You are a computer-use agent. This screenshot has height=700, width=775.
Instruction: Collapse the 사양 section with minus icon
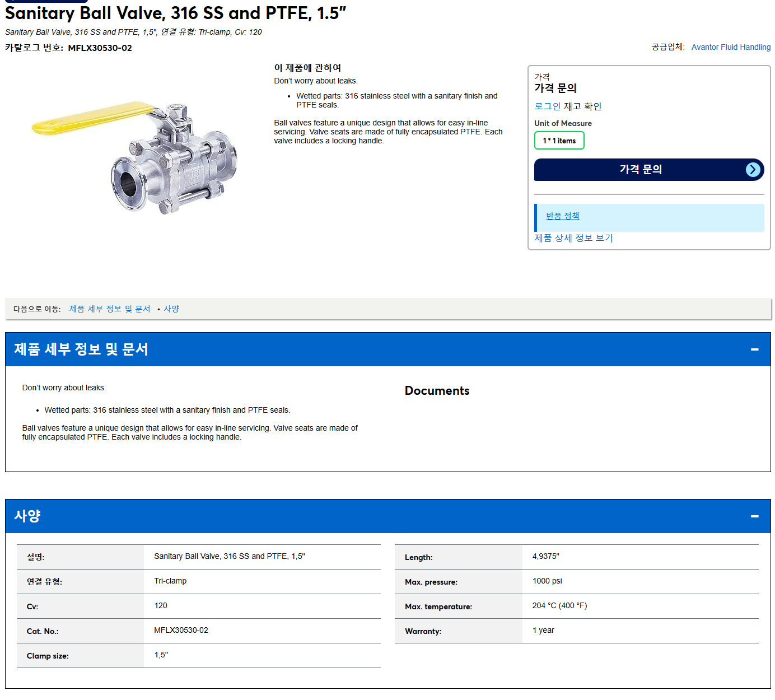pos(754,516)
